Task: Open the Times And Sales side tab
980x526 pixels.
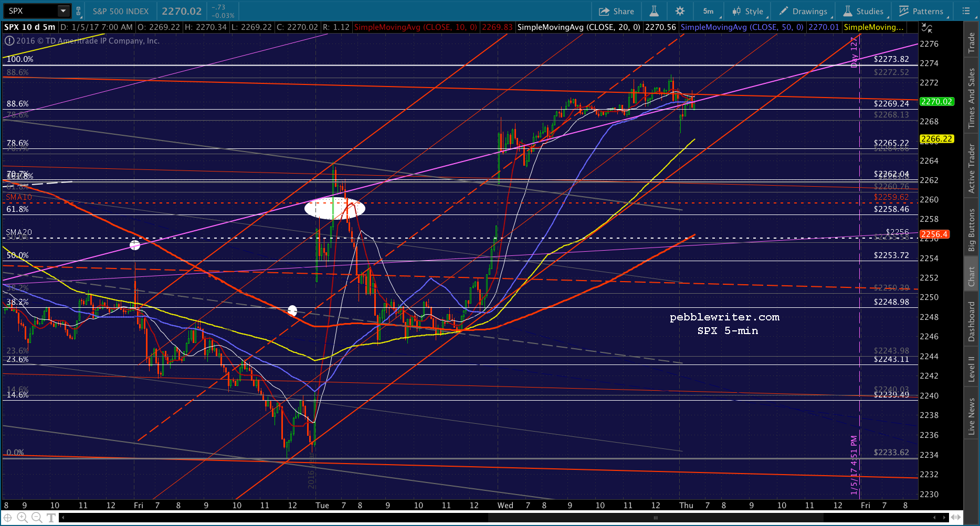Action: (972, 99)
